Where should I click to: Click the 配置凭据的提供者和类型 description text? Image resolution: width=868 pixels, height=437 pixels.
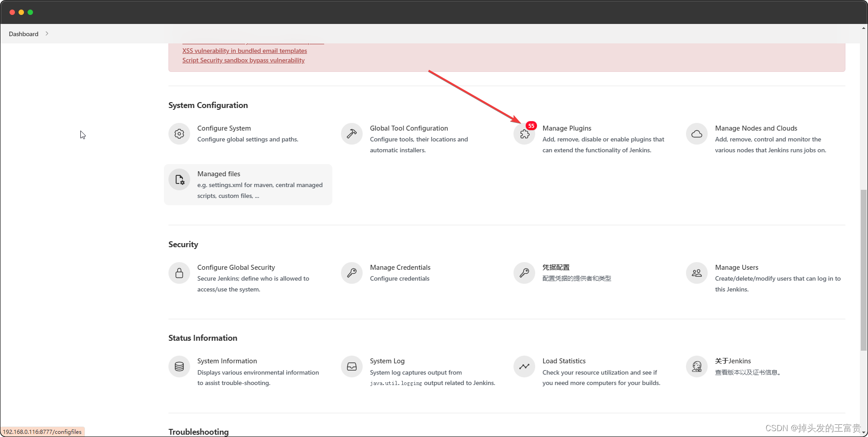pos(577,278)
